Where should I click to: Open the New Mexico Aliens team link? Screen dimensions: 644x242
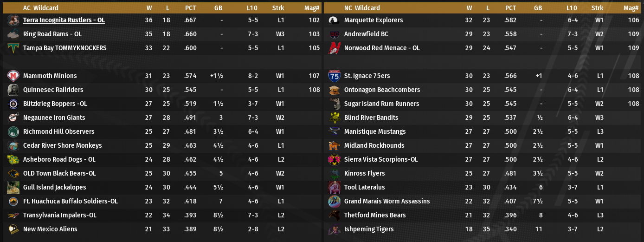coord(50,229)
